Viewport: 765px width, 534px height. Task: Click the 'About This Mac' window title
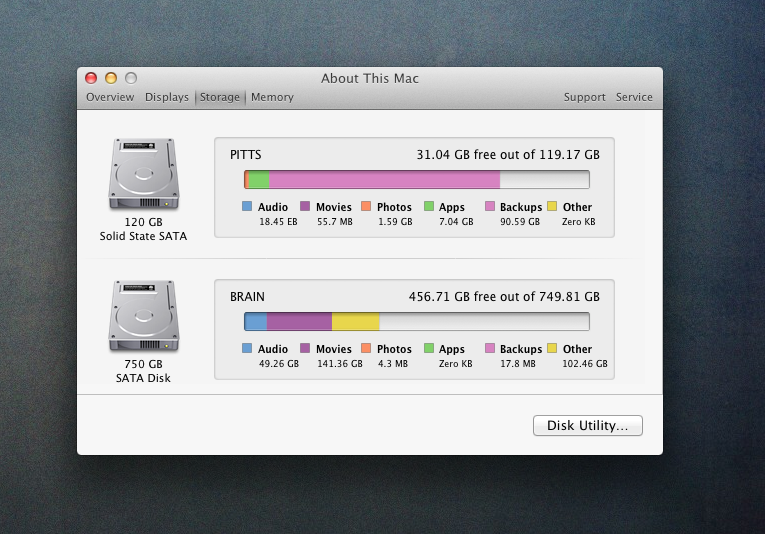[370, 79]
